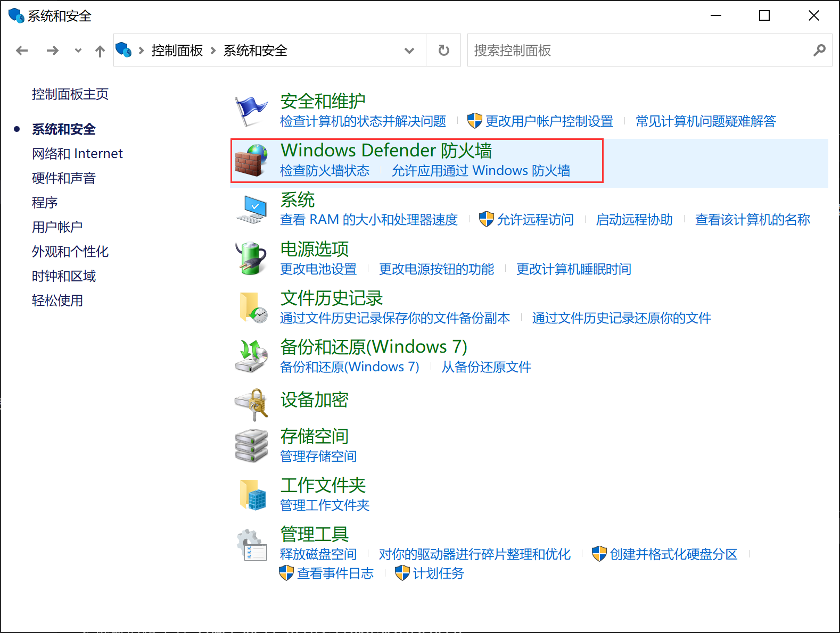Select 硬件和声音 in the sidebar
Viewport: 840px width, 633px height.
(64, 178)
